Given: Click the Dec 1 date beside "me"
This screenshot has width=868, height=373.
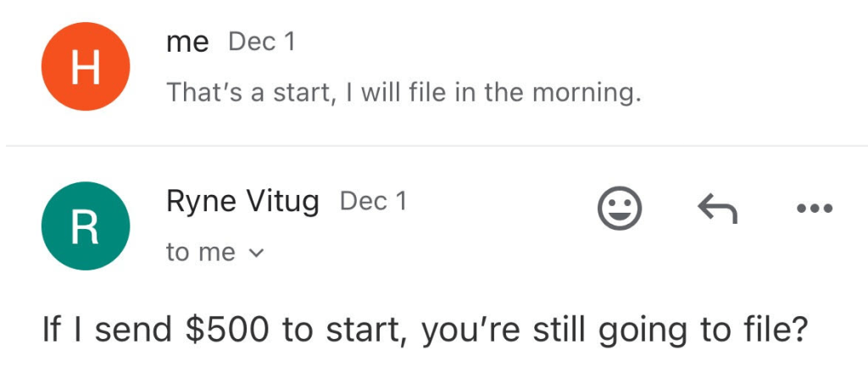Looking at the screenshot, I should (x=262, y=42).
